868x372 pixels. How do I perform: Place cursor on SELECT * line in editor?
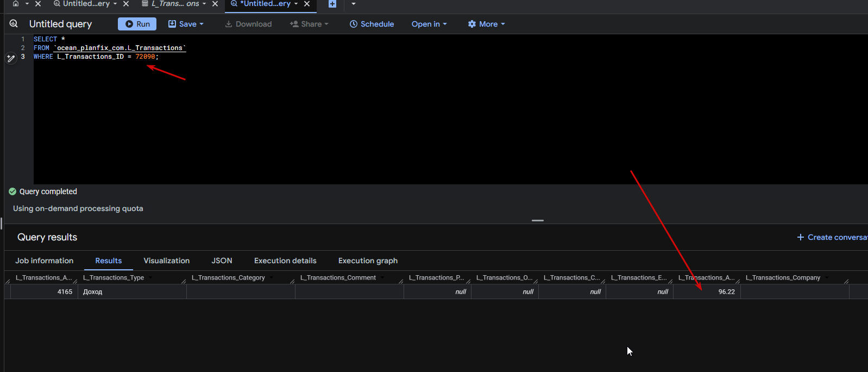pyautogui.click(x=49, y=39)
